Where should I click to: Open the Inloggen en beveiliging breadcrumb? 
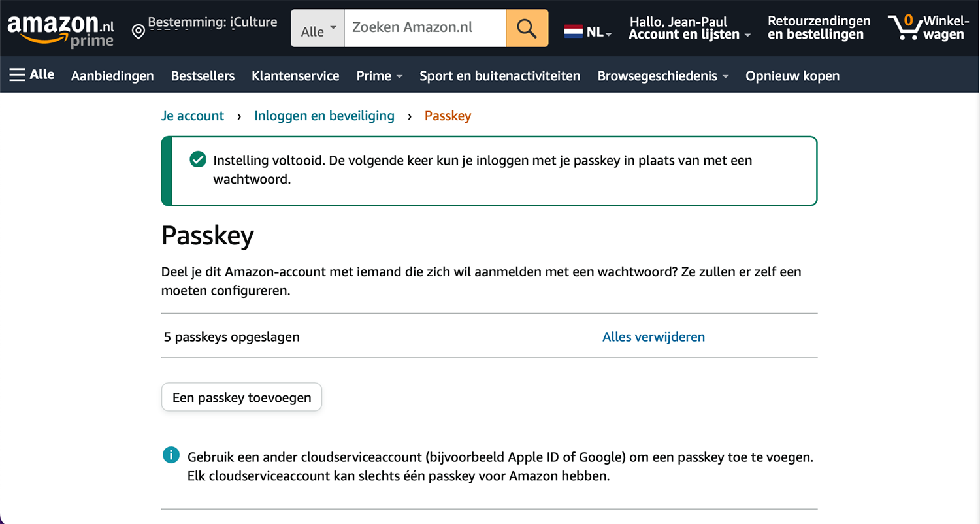point(324,116)
